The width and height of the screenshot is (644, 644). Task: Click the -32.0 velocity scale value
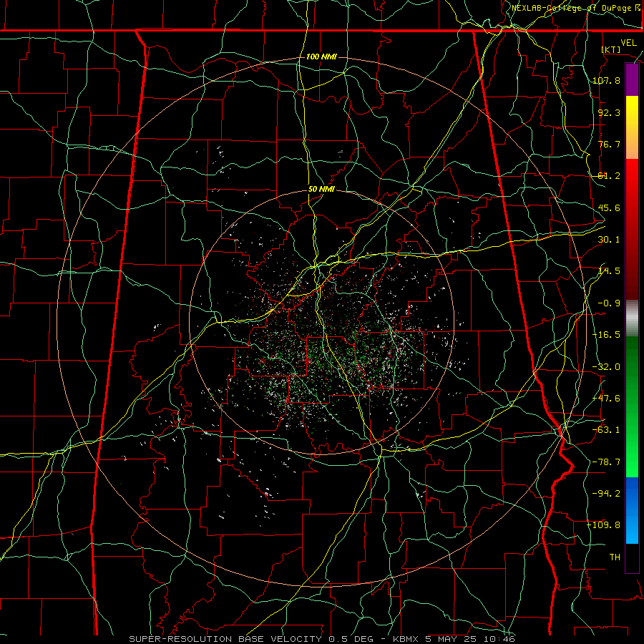(x=606, y=367)
